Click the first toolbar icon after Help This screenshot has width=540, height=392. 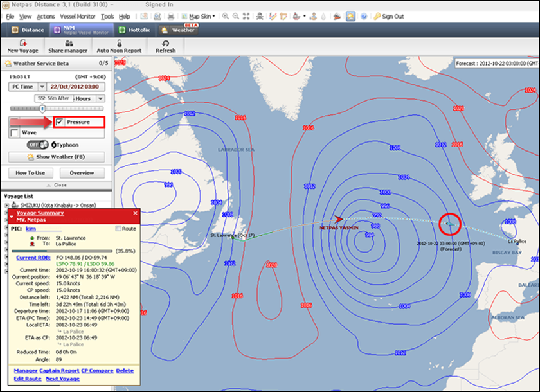(144, 16)
